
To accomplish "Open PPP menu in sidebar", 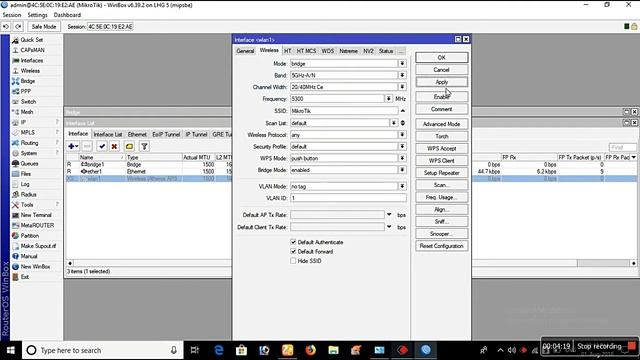I will pos(26,91).
